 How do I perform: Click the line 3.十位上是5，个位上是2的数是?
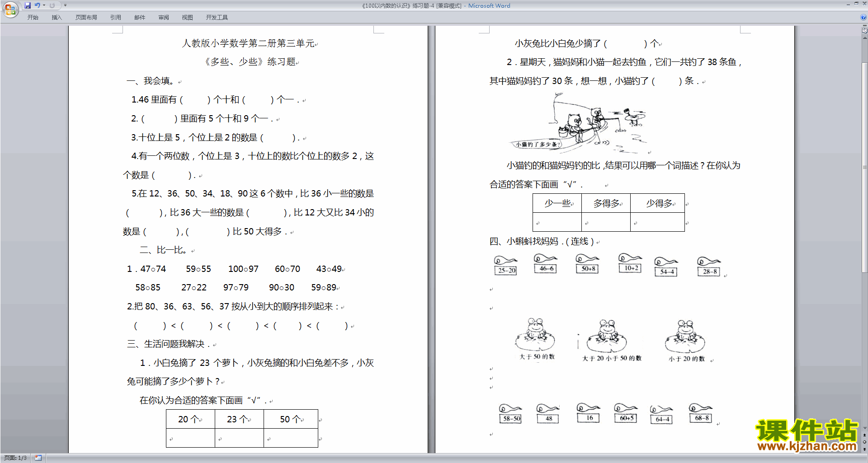[x=216, y=137]
